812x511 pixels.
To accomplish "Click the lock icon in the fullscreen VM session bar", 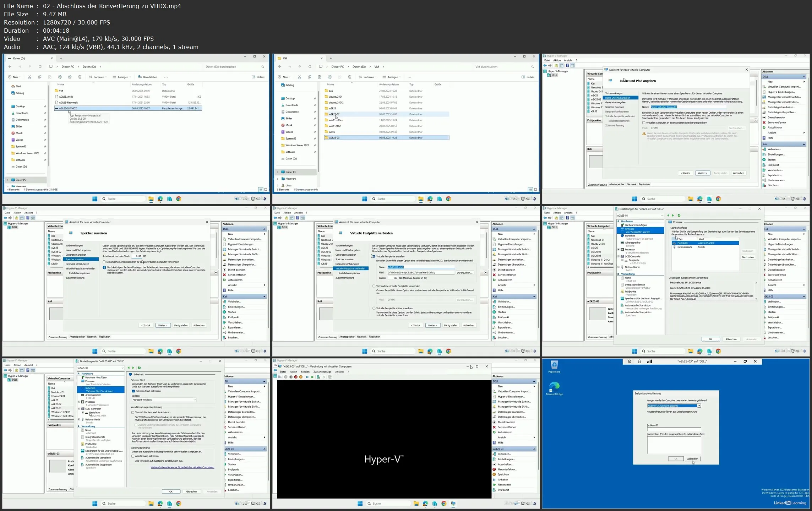I will point(639,361).
